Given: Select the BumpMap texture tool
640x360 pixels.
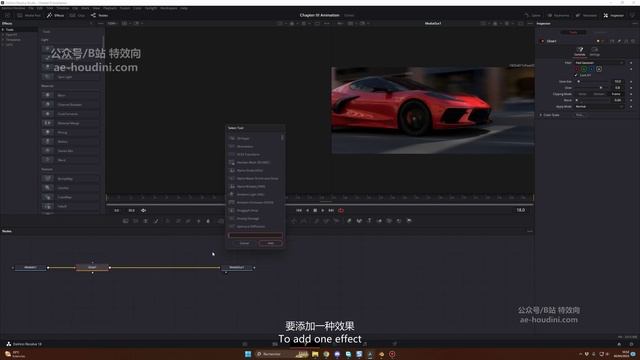Looking at the screenshot, I should coord(70,179).
